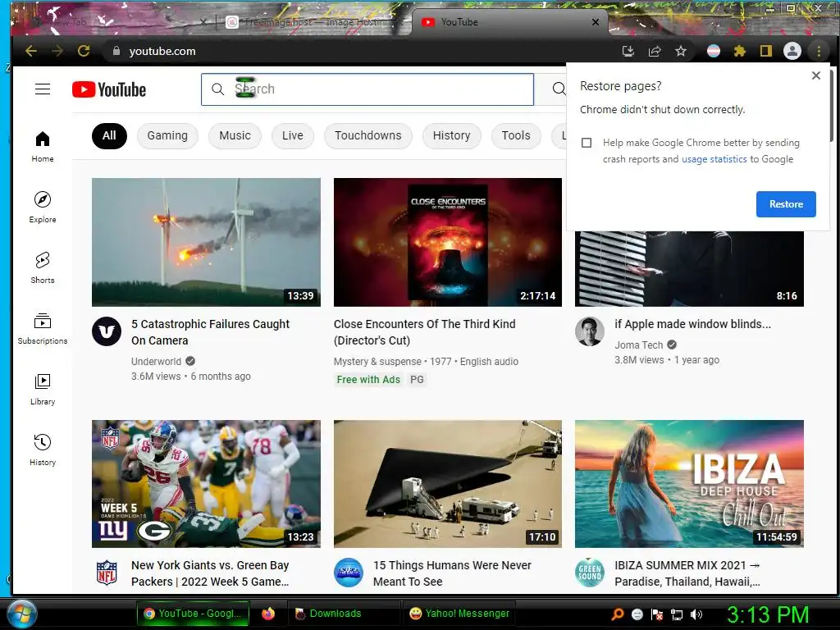Bookmark page with the star icon
The height and width of the screenshot is (630, 840).
tap(680, 51)
